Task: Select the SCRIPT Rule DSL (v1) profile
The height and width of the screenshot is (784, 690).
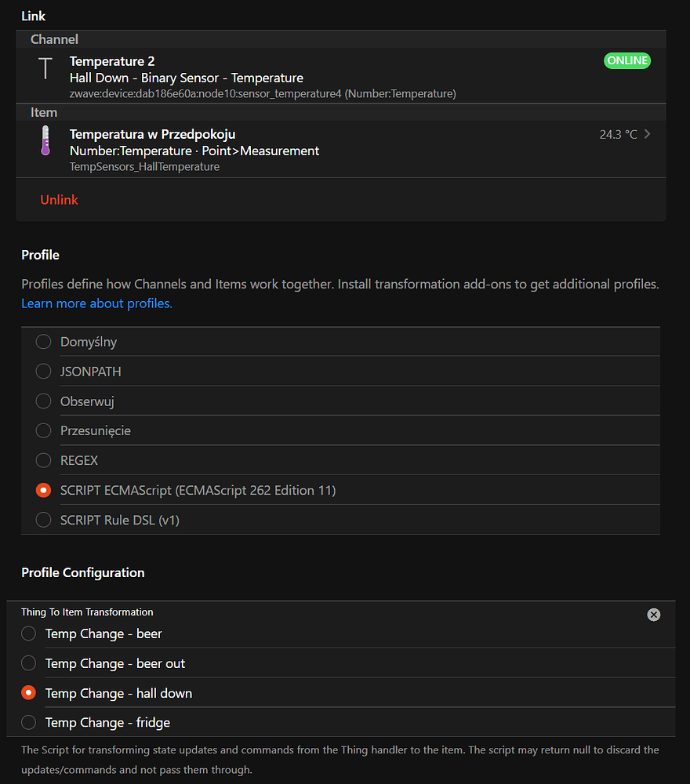Action: pyautogui.click(x=43, y=520)
